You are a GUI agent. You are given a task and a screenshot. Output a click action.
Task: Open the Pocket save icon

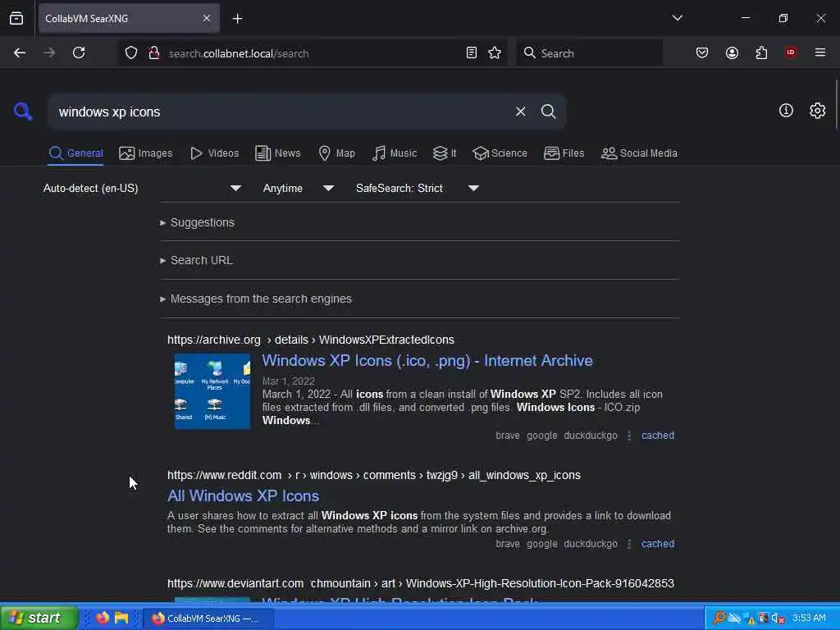click(702, 52)
